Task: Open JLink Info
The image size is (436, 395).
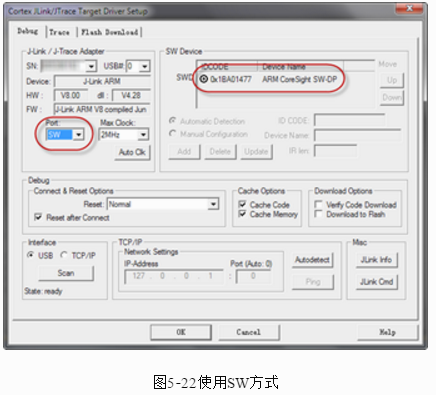Action: pyautogui.click(x=376, y=260)
